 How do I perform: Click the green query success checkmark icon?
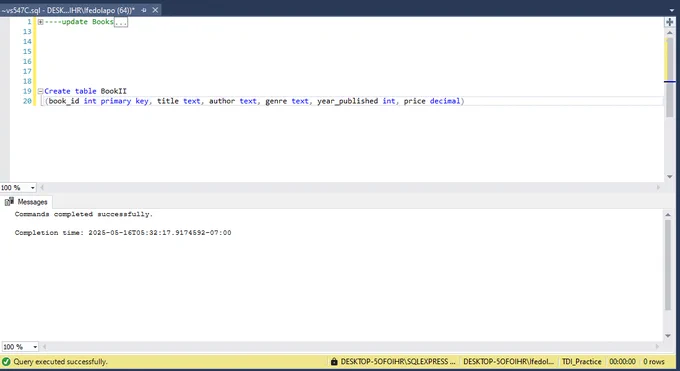click(6, 361)
